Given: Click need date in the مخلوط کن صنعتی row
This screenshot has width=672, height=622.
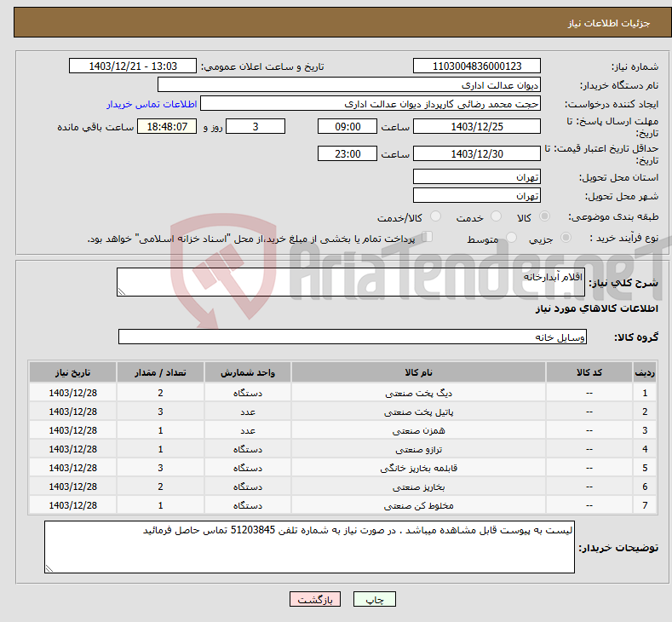Looking at the screenshot, I should (x=73, y=505).
